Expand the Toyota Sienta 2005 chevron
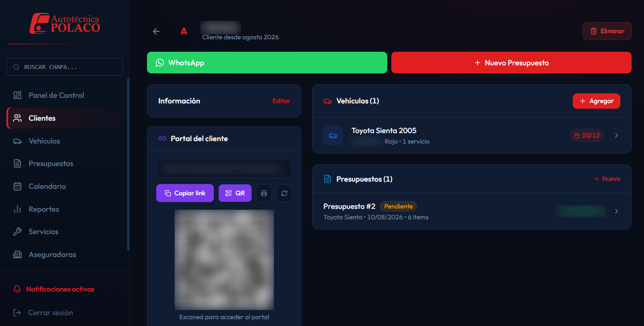Viewport: 644px width, 326px height. click(x=616, y=136)
